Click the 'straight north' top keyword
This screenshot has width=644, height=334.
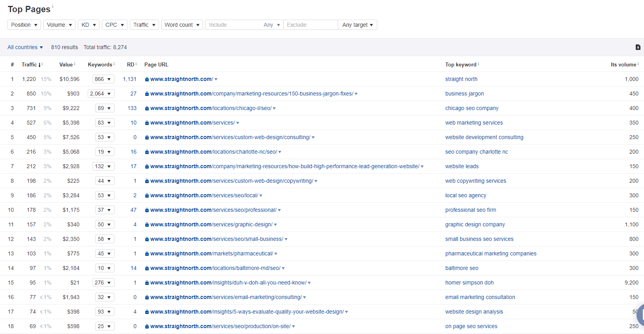coord(461,79)
